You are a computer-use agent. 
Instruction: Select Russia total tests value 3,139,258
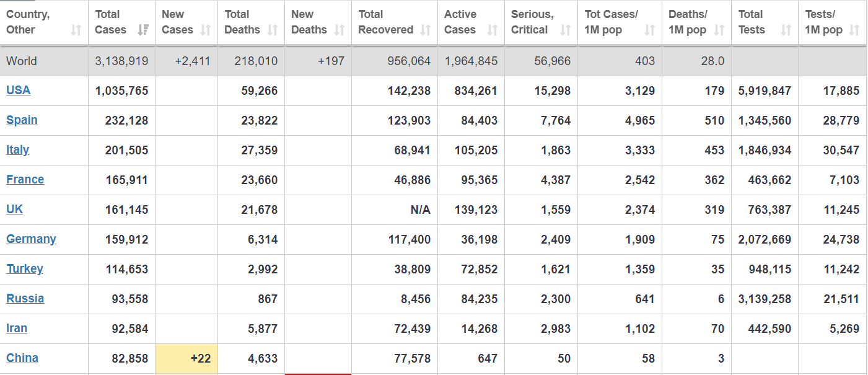(765, 299)
